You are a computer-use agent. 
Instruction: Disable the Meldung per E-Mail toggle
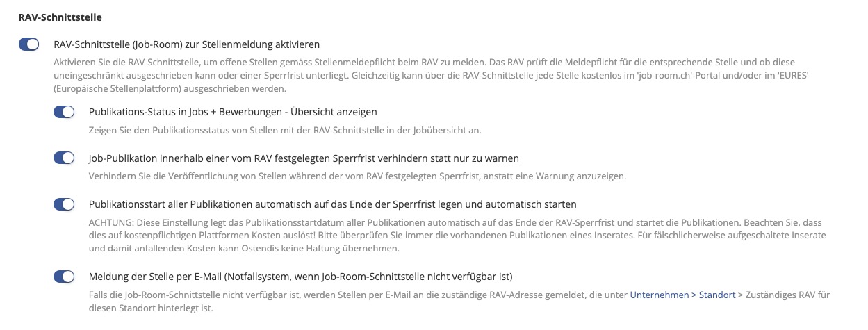64,277
